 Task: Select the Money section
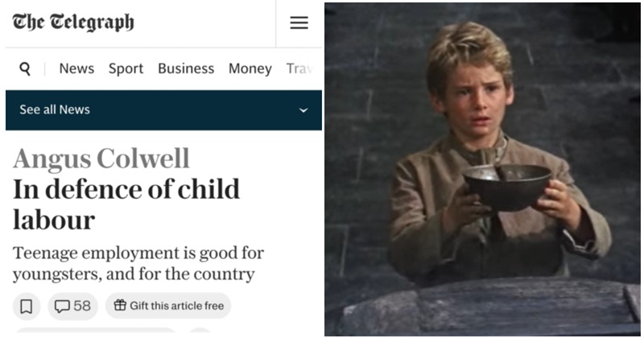coord(250,68)
